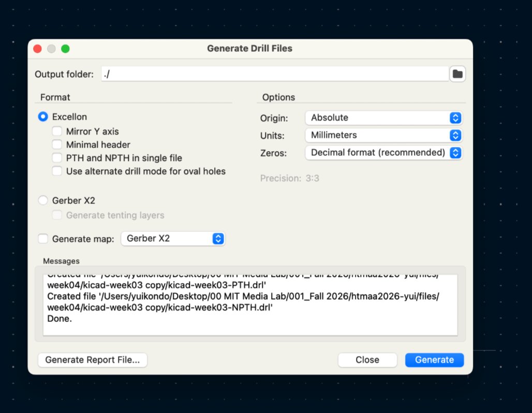532x413 pixels.
Task: Click the blue Generate button
Action: click(x=434, y=360)
